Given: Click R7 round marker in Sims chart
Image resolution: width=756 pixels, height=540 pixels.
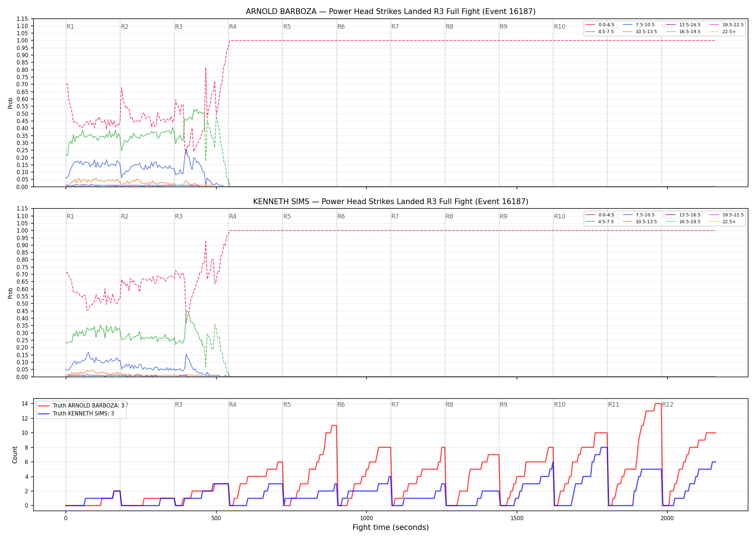Looking at the screenshot, I should pos(395,216).
